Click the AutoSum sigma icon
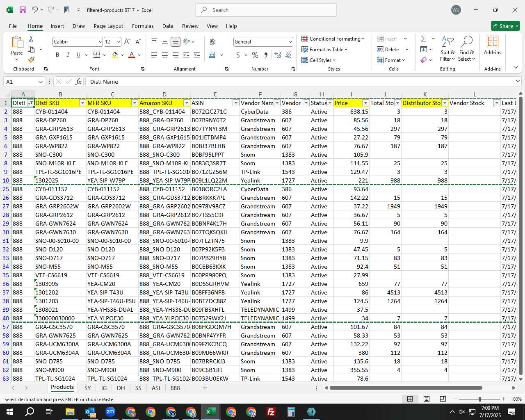 424,39
